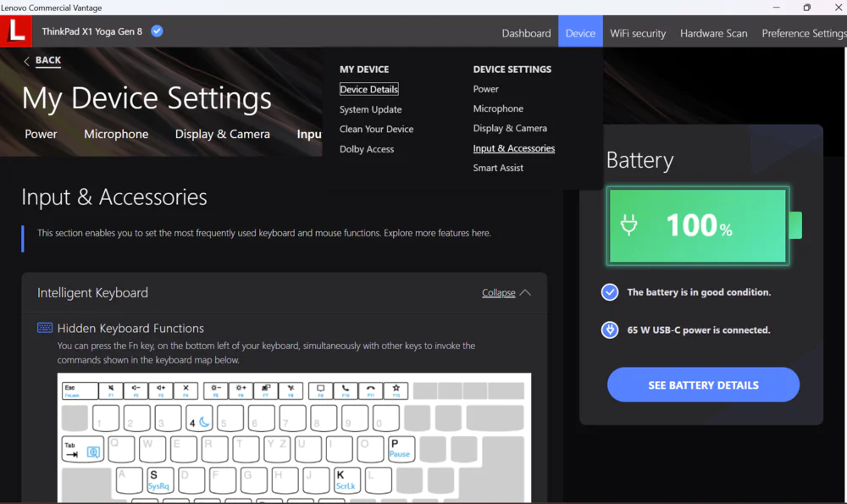847x504 pixels.
Task: Click the F10 answer call key
Action: [x=346, y=390]
